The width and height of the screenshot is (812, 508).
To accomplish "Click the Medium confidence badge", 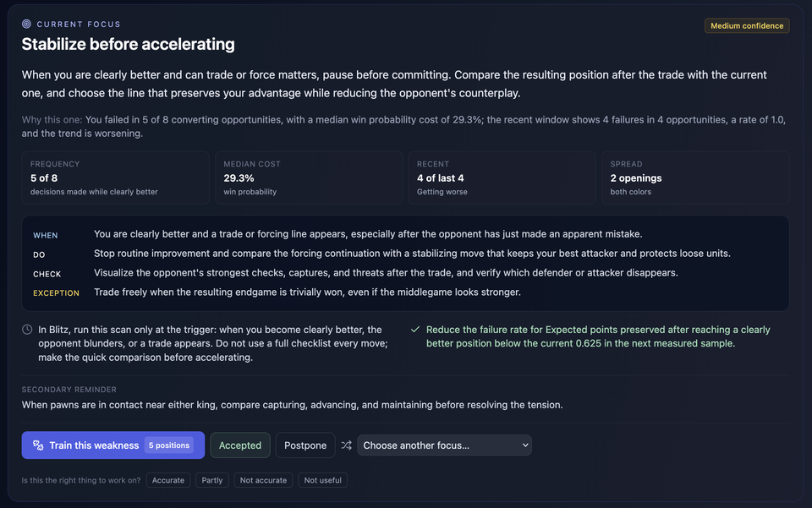I will pos(747,25).
